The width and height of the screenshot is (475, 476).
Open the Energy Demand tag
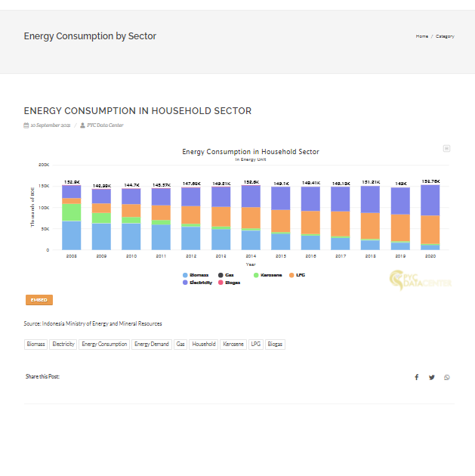click(x=152, y=345)
